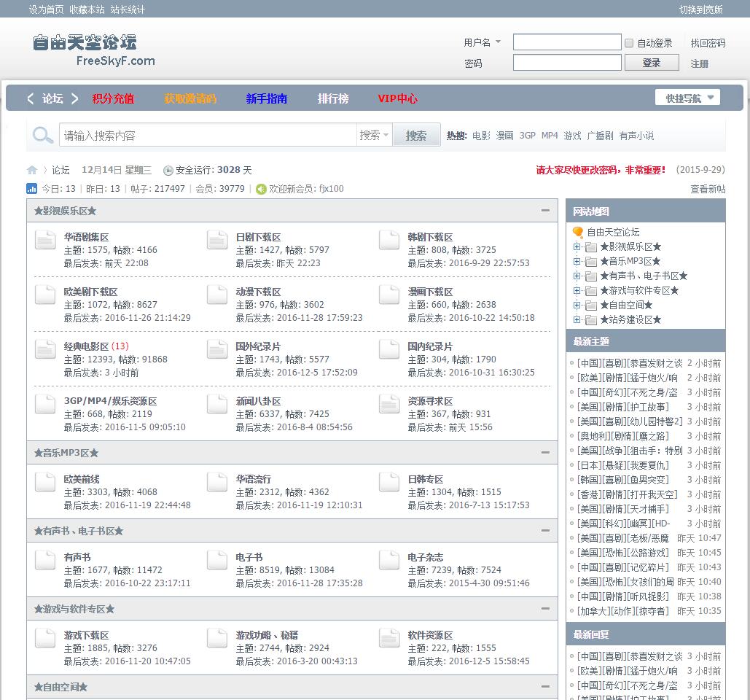Open the 华语流行 forum folder icon
The height and width of the screenshot is (700, 750).
(217, 481)
